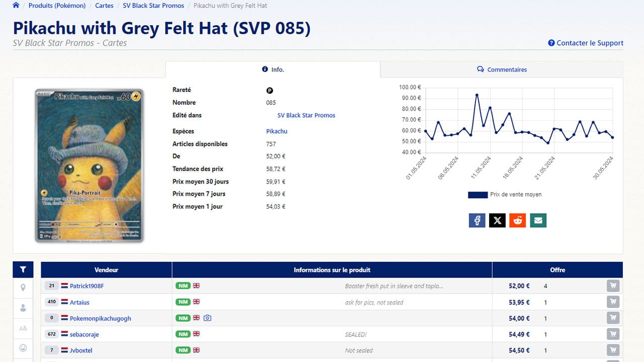The image size is (644, 362).
Task: Click sales count badge 672 for sebacoraje
Action: click(51, 334)
